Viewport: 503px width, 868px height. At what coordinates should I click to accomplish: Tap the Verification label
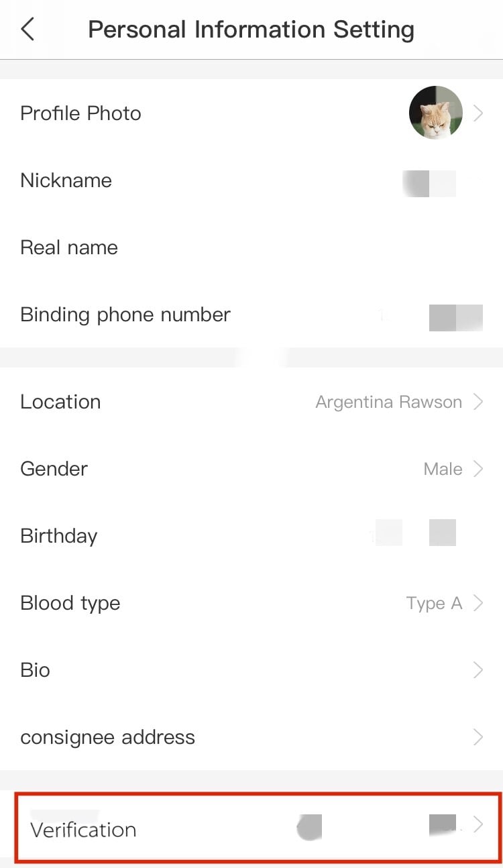click(83, 830)
